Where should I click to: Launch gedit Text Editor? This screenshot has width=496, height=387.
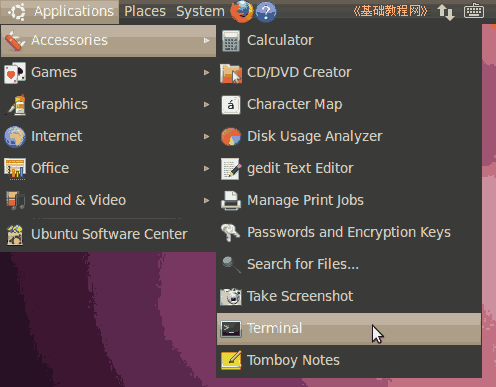(x=349, y=169)
